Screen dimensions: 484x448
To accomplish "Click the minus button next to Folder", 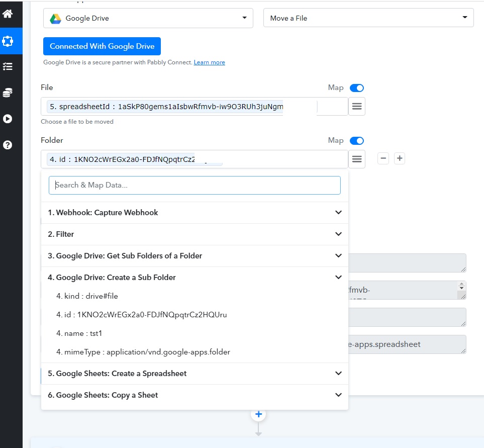I will click(383, 158).
